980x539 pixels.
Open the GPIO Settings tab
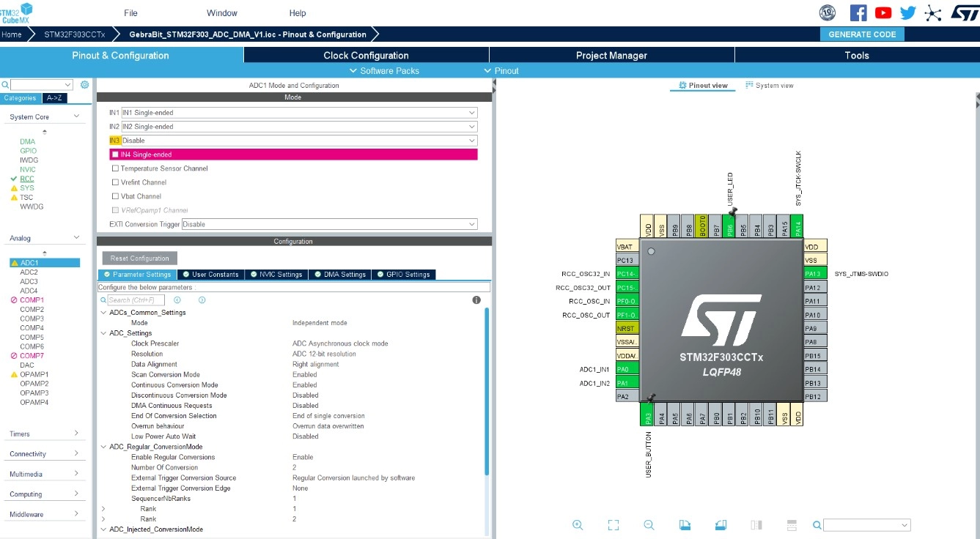pyautogui.click(x=403, y=275)
